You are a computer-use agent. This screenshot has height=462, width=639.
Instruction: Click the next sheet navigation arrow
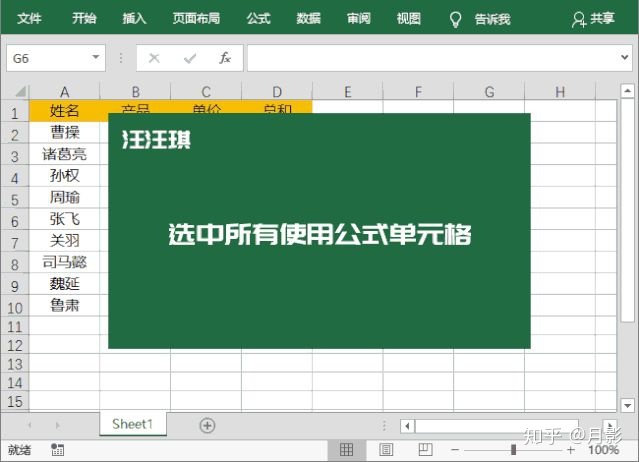click(57, 425)
